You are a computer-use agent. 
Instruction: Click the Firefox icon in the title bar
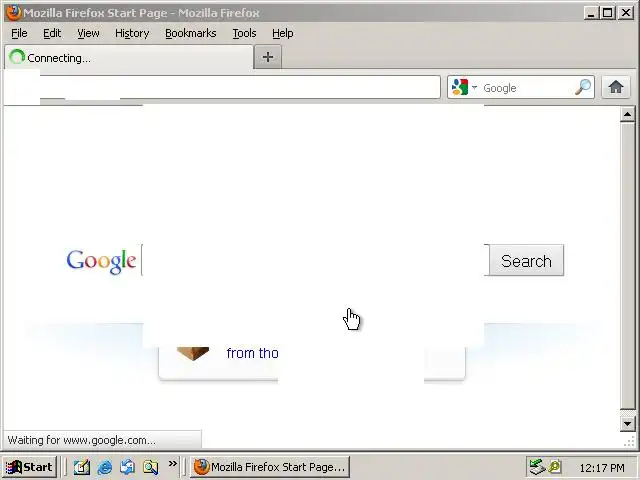coord(13,12)
